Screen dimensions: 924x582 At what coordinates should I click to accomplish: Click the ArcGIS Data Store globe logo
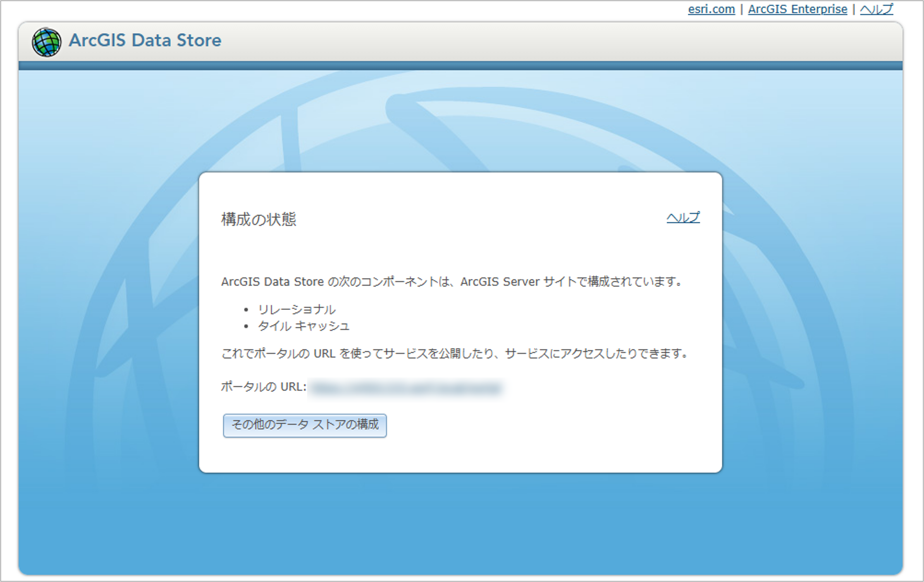[47, 42]
